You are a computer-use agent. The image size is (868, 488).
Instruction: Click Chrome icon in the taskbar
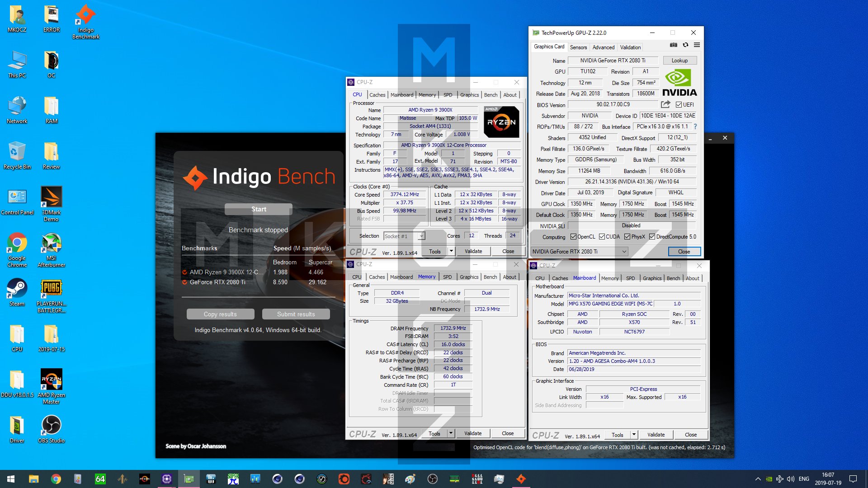pos(56,479)
